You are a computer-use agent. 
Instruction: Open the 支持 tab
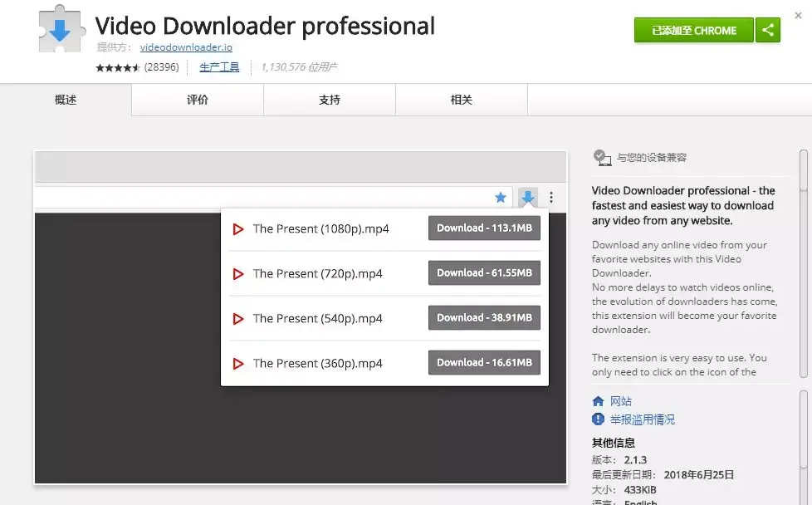coord(330,100)
